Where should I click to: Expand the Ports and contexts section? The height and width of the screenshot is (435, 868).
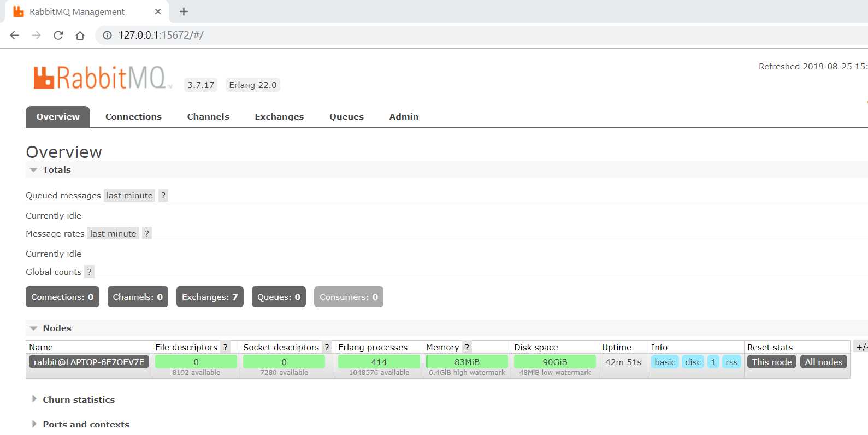click(x=81, y=424)
